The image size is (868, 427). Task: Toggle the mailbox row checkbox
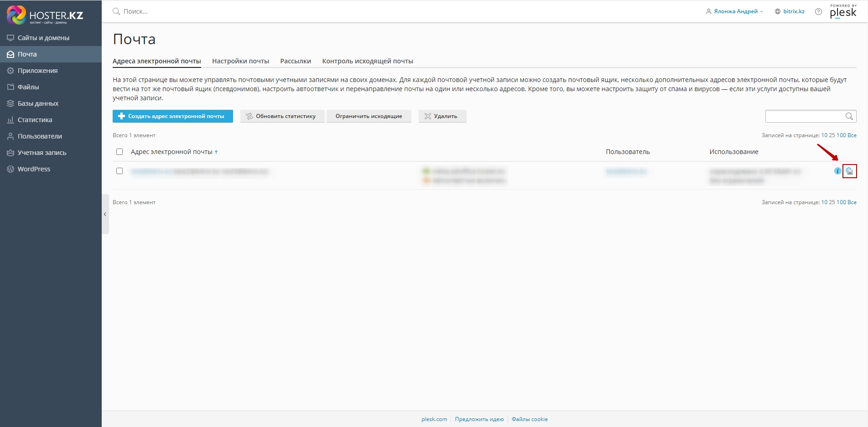(x=120, y=171)
